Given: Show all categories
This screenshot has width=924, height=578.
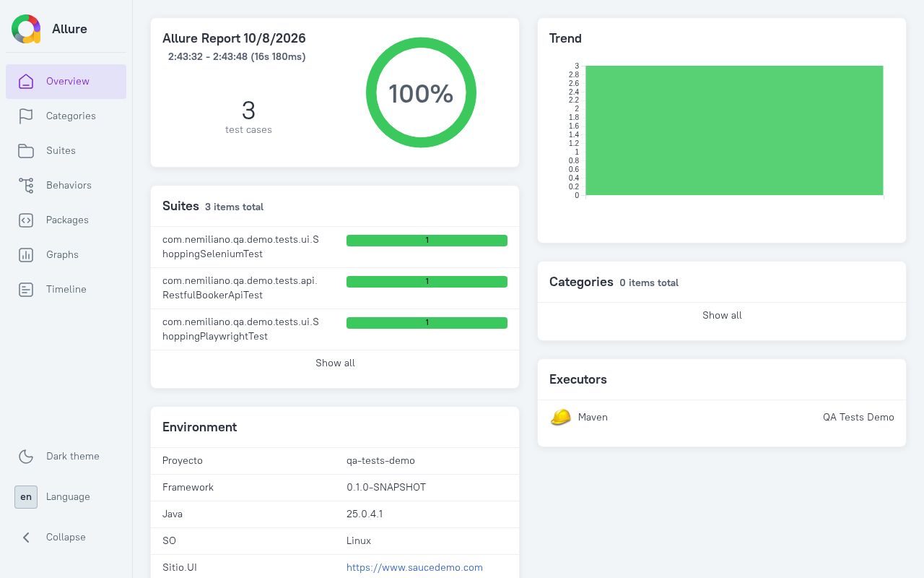Looking at the screenshot, I should [722, 316].
